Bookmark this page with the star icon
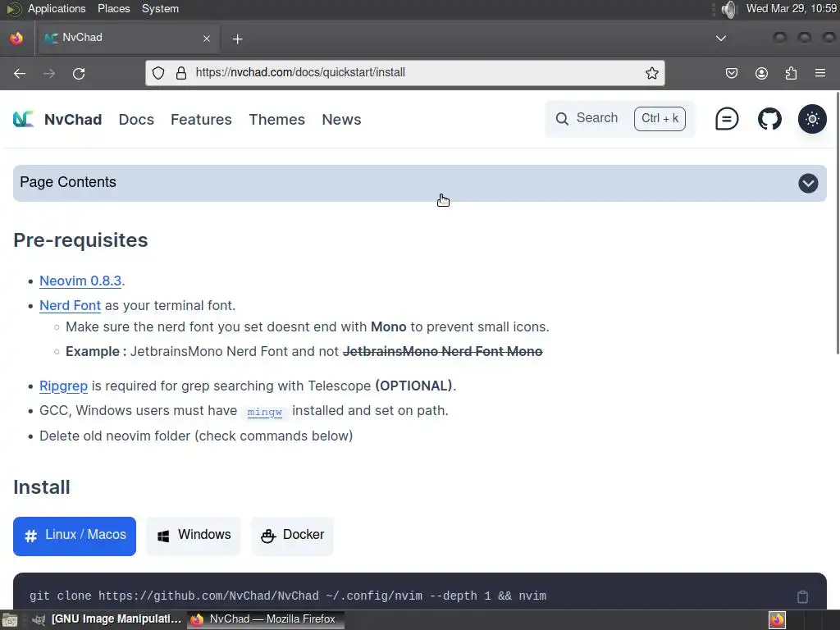The height and width of the screenshot is (630, 840). point(651,73)
